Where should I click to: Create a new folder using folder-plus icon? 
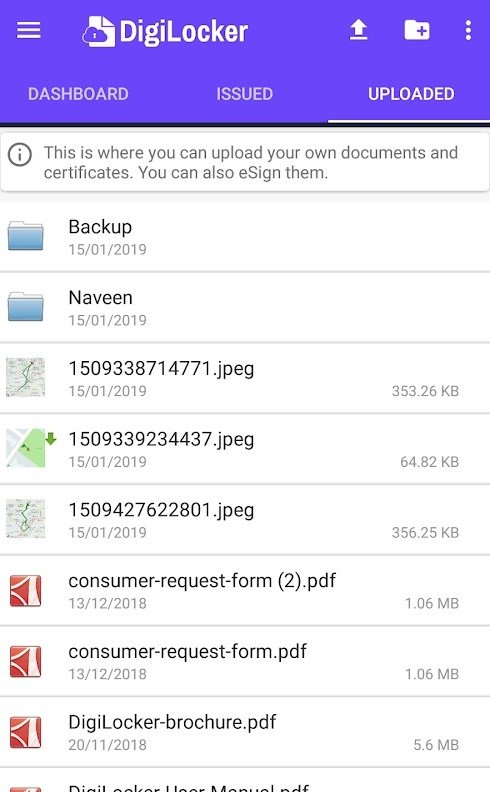pyautogui.click(x=417, y=30)
